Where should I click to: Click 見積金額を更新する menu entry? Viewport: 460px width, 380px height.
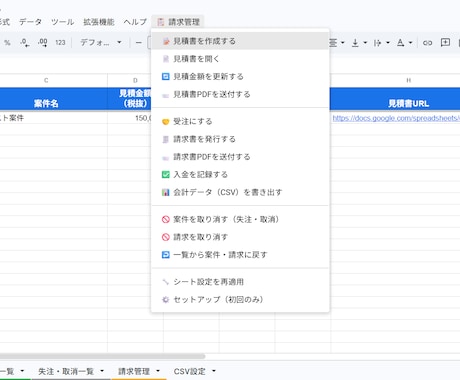tap(240, 76)
